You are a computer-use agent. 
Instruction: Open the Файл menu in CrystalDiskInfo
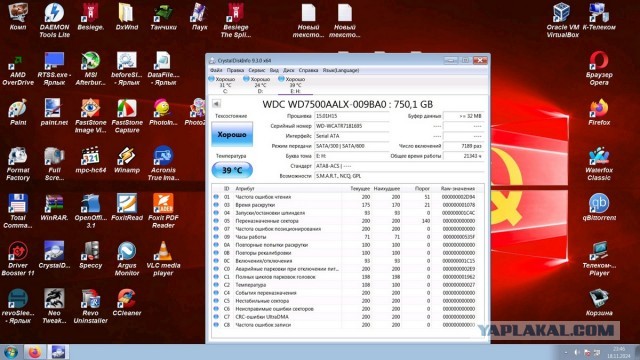pos(216,70)
